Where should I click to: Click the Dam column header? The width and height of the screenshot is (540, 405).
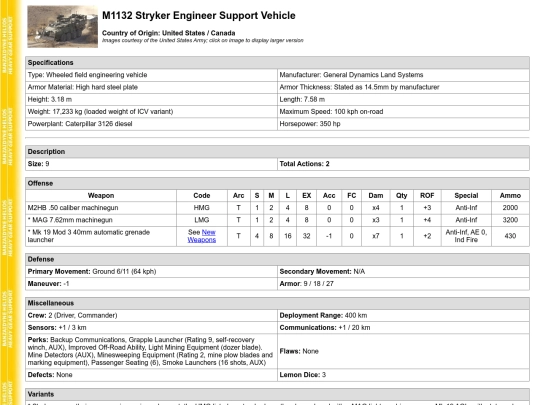pos(376,196)
